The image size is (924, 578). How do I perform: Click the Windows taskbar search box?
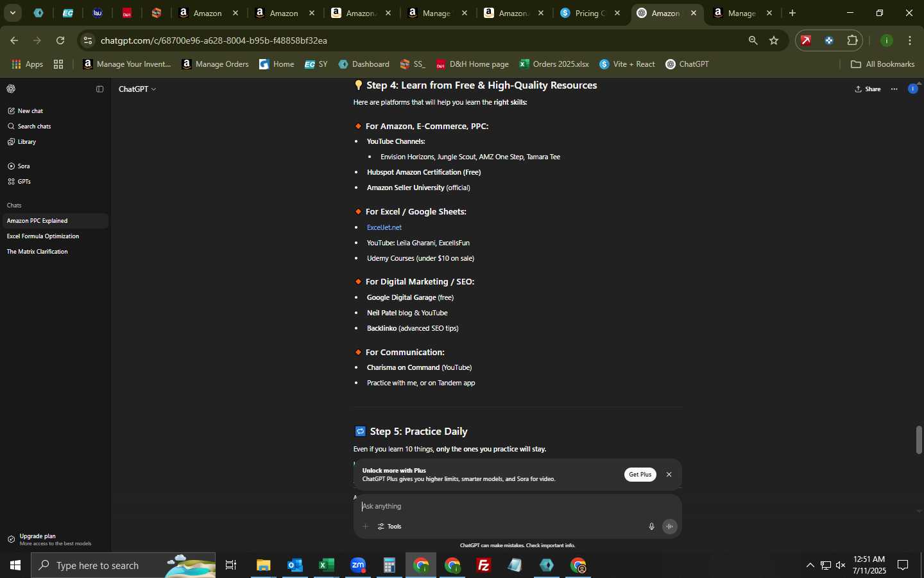(x=123, y=565)
